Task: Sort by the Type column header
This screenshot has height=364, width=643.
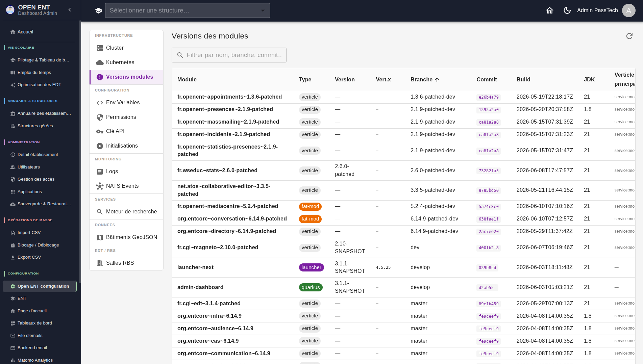Action: click(305, 80)
